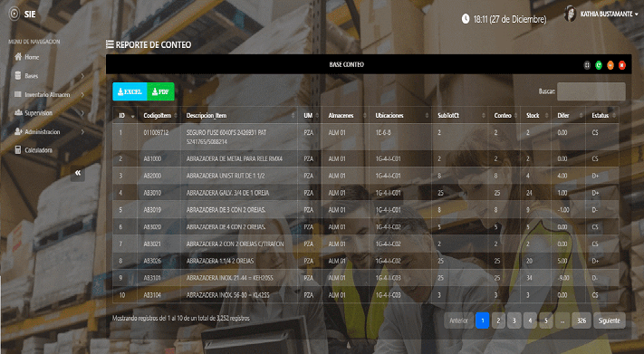Expand the Inventario Almacen submenu chevron
The width and height of the screenshot is (644, 354).
(x=82, y=94)
